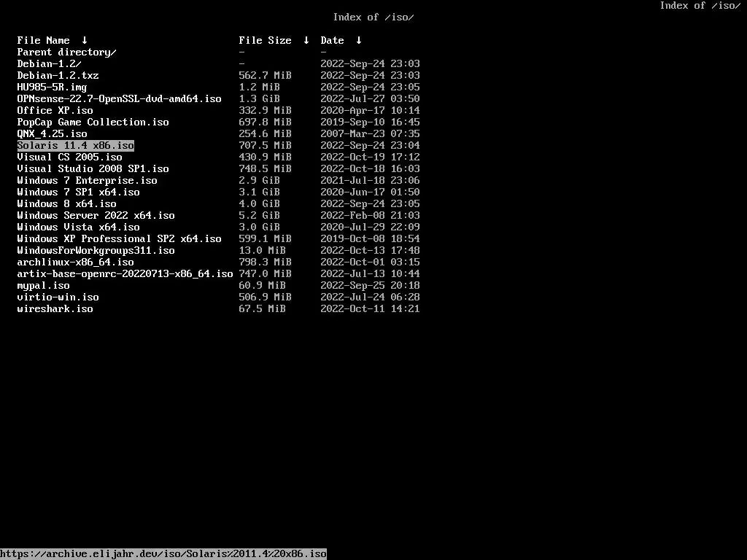The height and width of the screenshot is (560, 747).
Task: Select Windows Server 2022 x64.iso
Action: 96,215
